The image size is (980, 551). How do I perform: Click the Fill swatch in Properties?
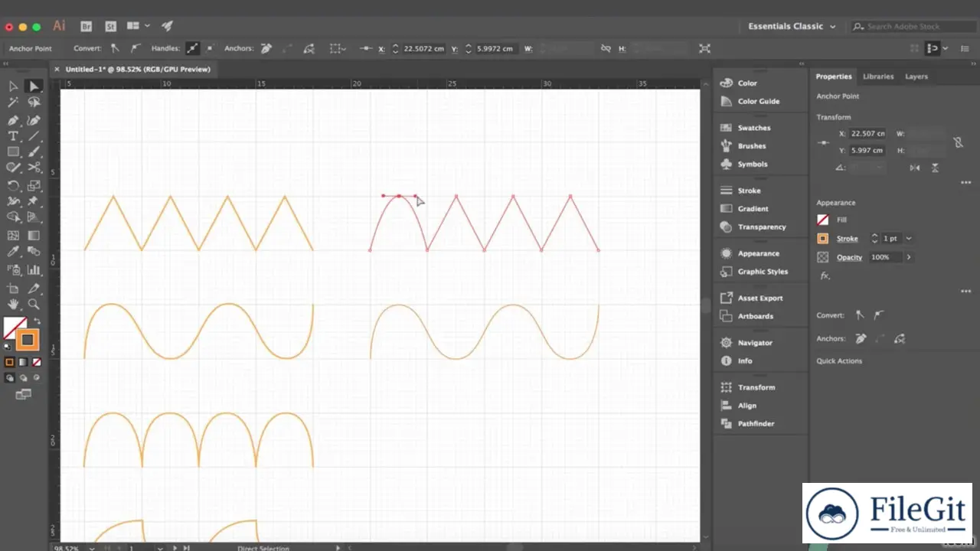coord(823,220)
